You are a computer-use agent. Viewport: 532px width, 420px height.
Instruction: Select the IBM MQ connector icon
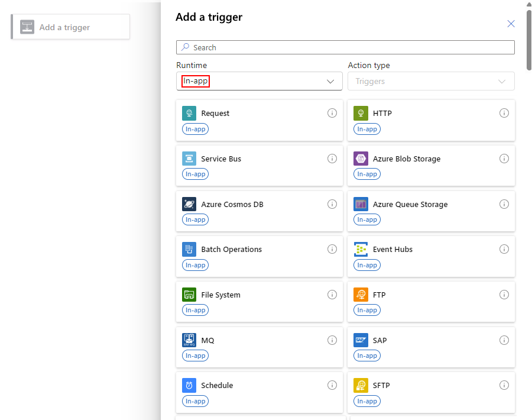tap(189, 340)
